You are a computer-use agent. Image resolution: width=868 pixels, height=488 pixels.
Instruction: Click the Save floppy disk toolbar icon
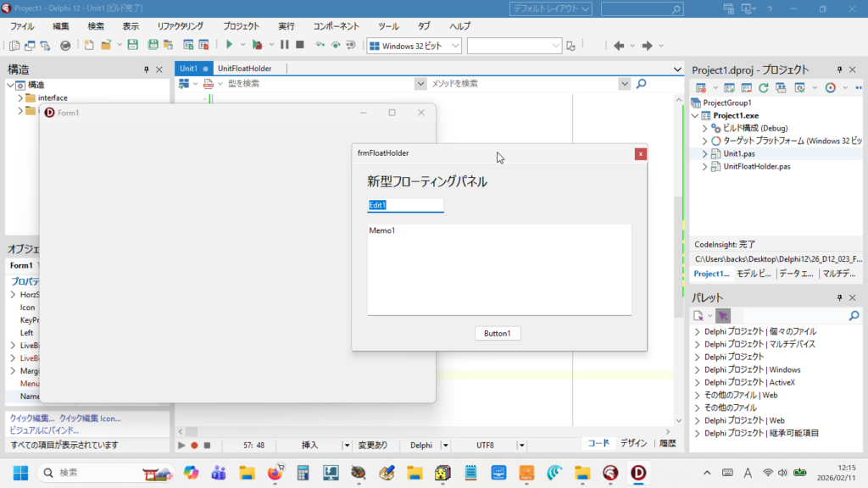(x=133, y=45)
